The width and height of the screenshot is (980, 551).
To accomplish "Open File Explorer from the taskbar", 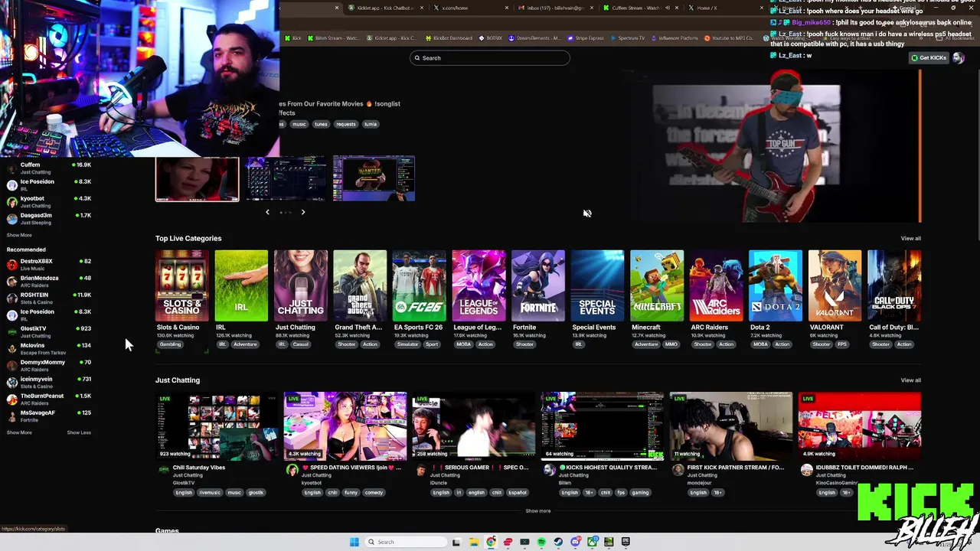I will [x=474, y=542].
